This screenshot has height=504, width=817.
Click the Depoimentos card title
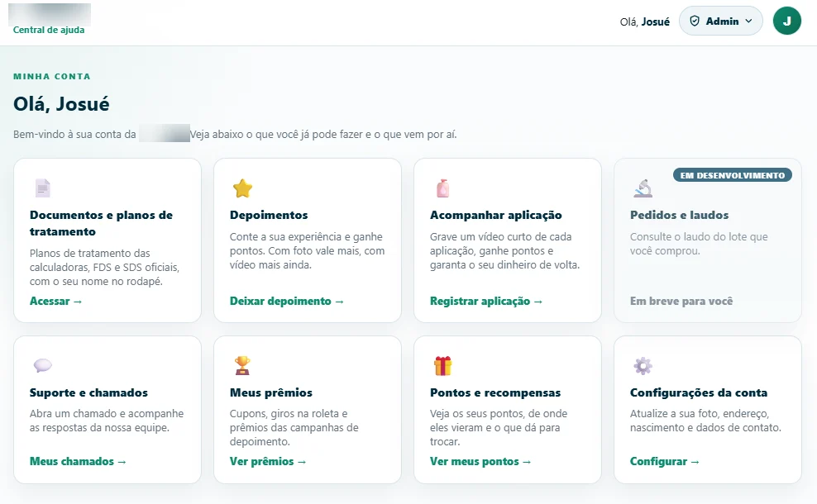click(269, 215)
